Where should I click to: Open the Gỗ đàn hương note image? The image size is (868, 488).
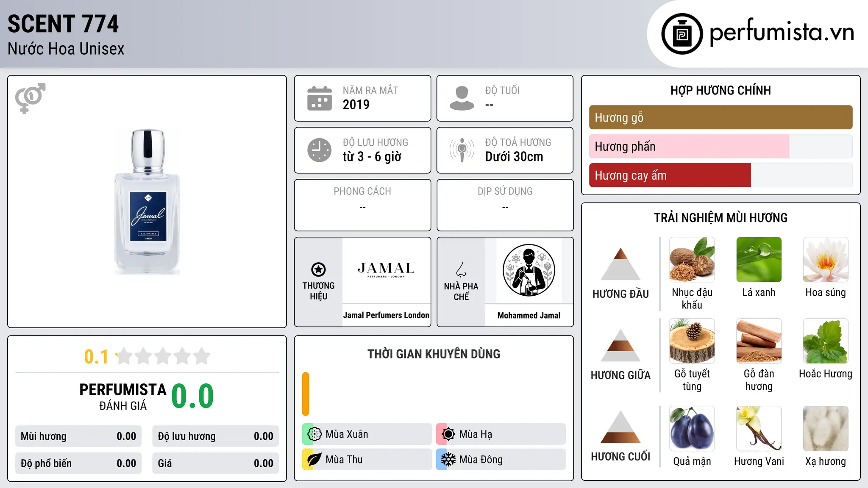point(759,341)
